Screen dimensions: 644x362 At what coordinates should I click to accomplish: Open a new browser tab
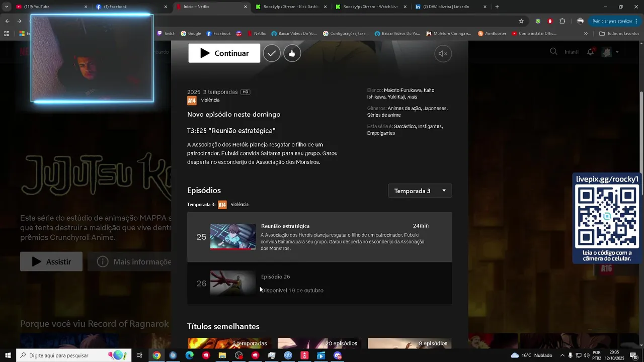pos(497,7)
